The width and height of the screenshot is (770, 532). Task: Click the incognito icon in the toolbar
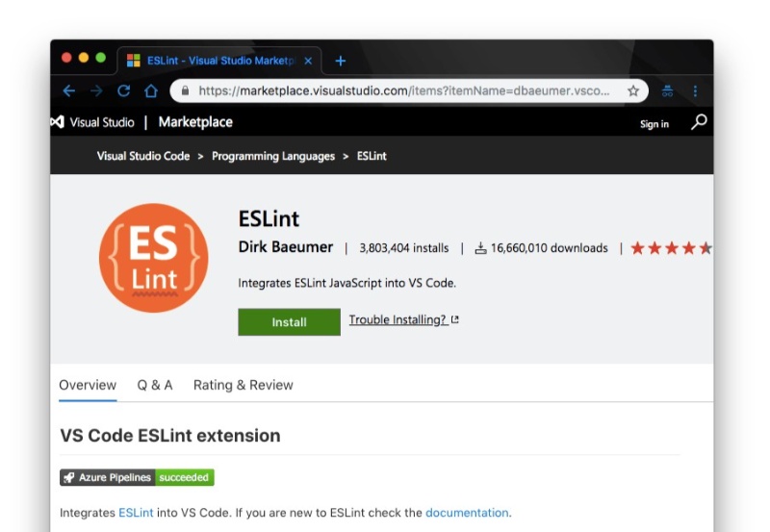(667, 90)
